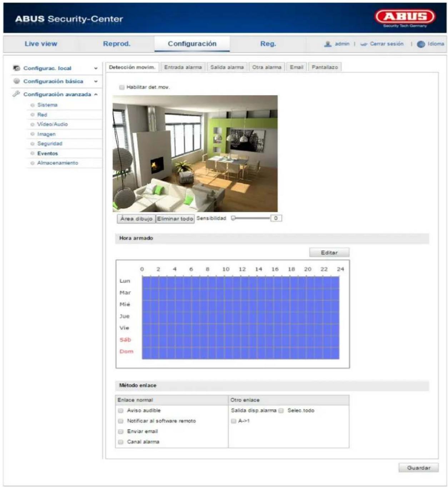Click the Mié day label
This screenshot has height=487, width=448.
click(x=125, y=304)
